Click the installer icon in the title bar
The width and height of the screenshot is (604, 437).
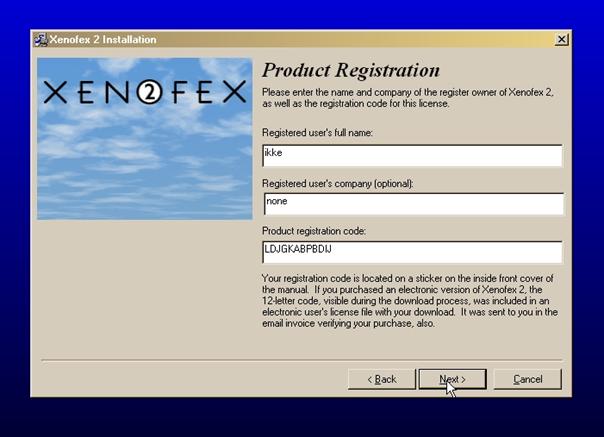coord(40,40)
